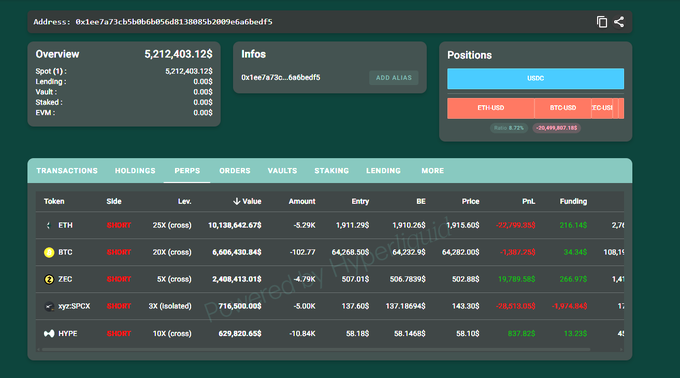Click HYPE value 629,820.65$
Image resolution: width=680 pixels, height=378 pixels.
point(239,333)
